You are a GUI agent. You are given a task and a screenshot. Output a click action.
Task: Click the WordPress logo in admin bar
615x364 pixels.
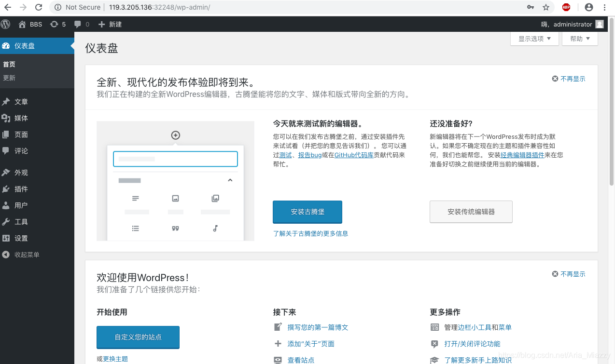click(x=5, y=24)
